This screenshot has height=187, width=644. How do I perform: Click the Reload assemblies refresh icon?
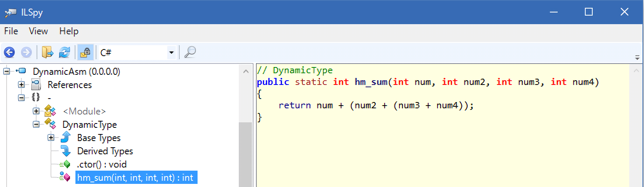(x=64, y=52)
